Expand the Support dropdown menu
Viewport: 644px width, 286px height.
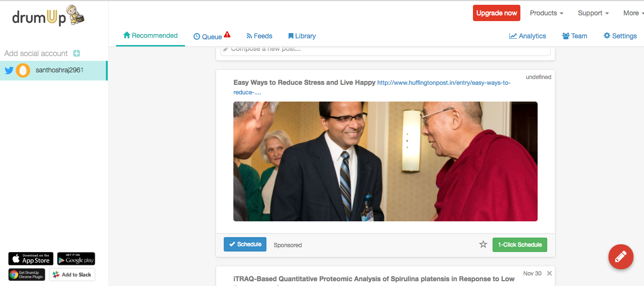click(593, 13)
